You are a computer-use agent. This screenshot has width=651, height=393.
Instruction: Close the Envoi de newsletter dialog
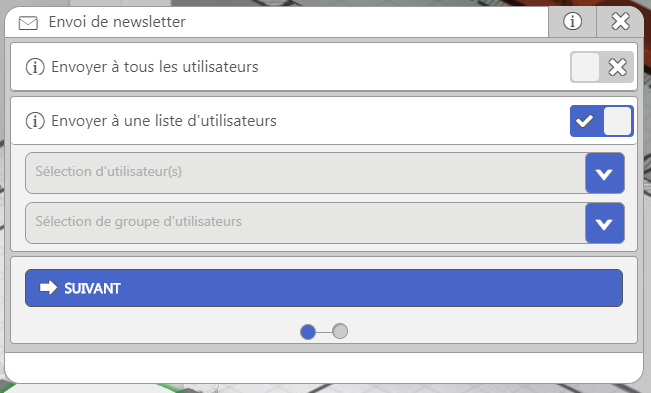pos(620,21)
